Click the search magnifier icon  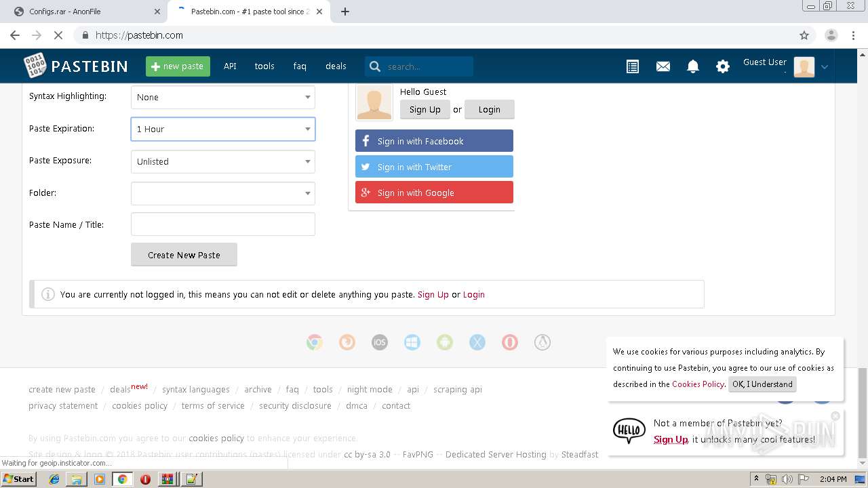(374, 66)
